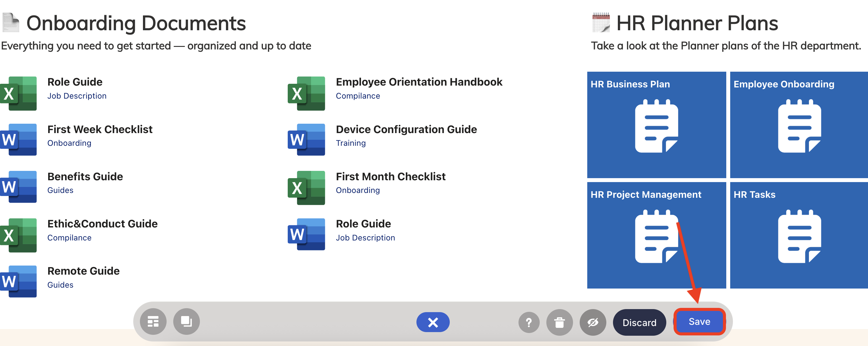868x346 pixels.
Task: Click the blue X close button
Action: tap(433, 322)
